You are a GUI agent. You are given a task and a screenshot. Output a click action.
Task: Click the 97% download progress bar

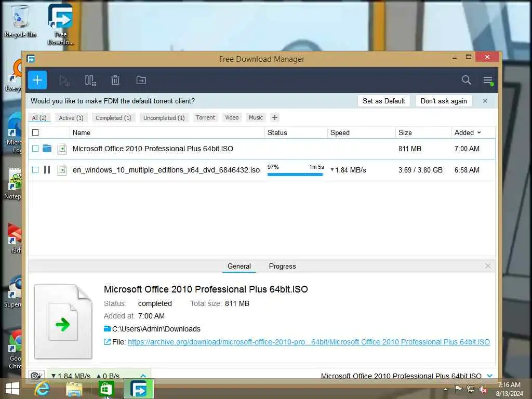click(x=296, y=175)
